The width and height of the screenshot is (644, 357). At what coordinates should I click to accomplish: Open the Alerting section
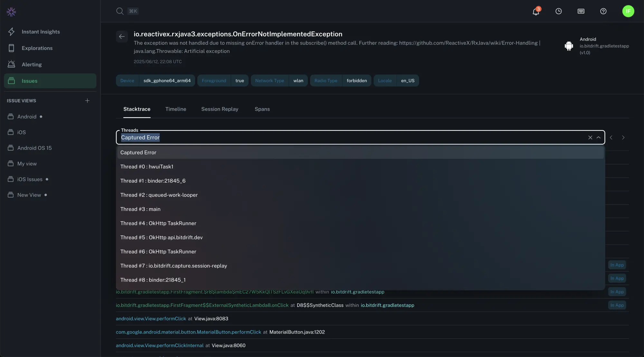(32, 64)
